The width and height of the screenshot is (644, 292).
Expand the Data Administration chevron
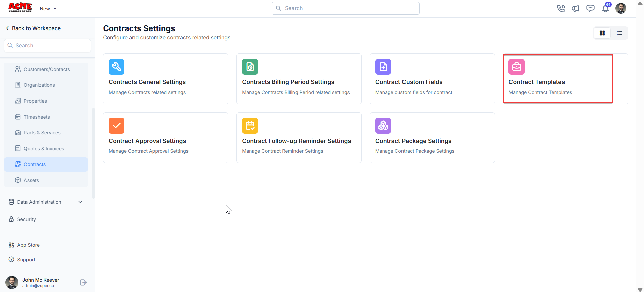80,202
